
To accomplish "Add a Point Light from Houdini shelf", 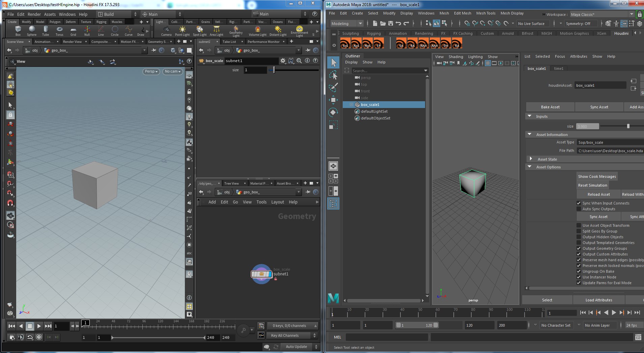I will click(x=182, y=31).
